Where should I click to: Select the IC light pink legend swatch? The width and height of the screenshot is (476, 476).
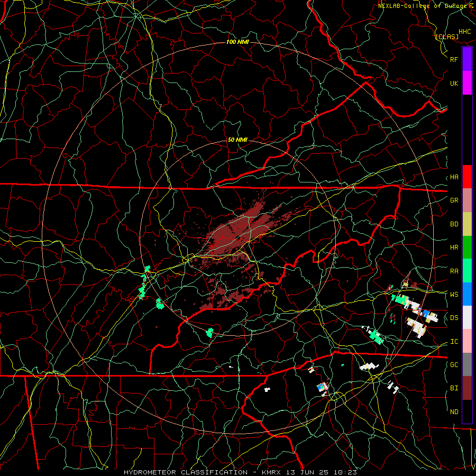[467, 341]
